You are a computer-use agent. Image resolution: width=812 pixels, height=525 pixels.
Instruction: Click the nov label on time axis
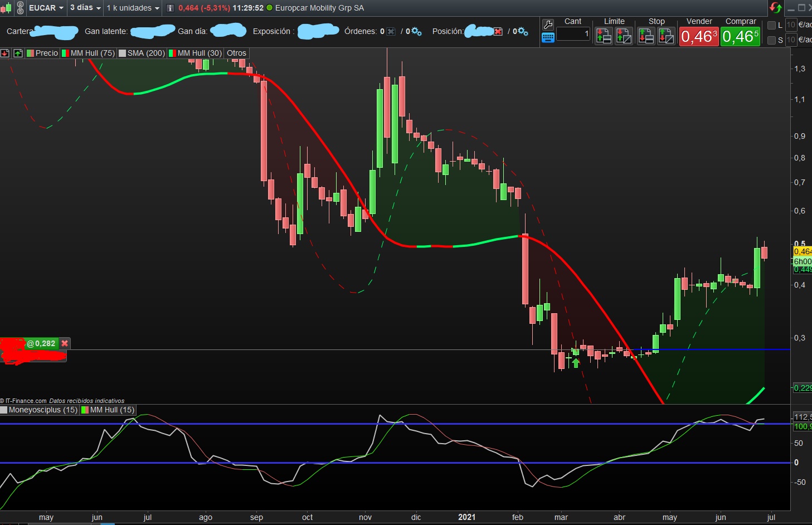(365, 517)
